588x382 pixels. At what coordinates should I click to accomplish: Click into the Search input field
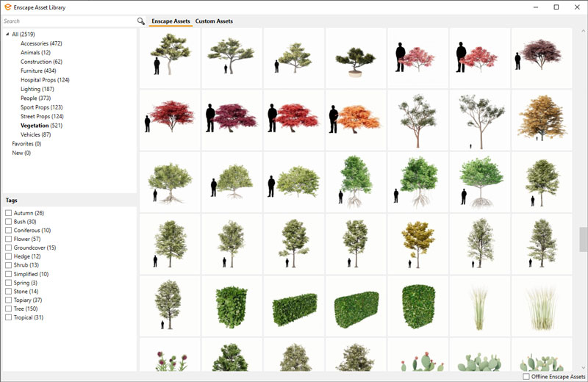pyautogui.click(x=68, y=21)
